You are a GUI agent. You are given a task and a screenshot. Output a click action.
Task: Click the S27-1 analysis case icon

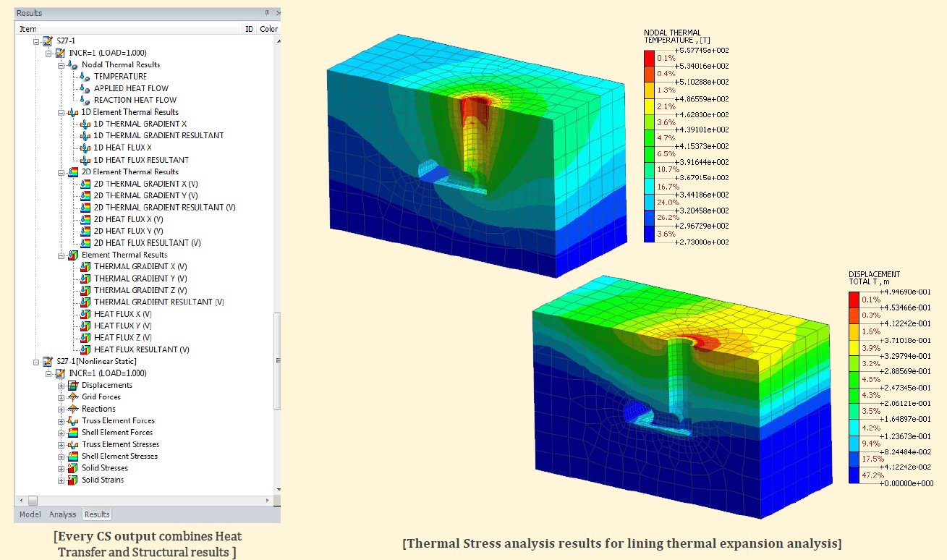click(48, 41)
